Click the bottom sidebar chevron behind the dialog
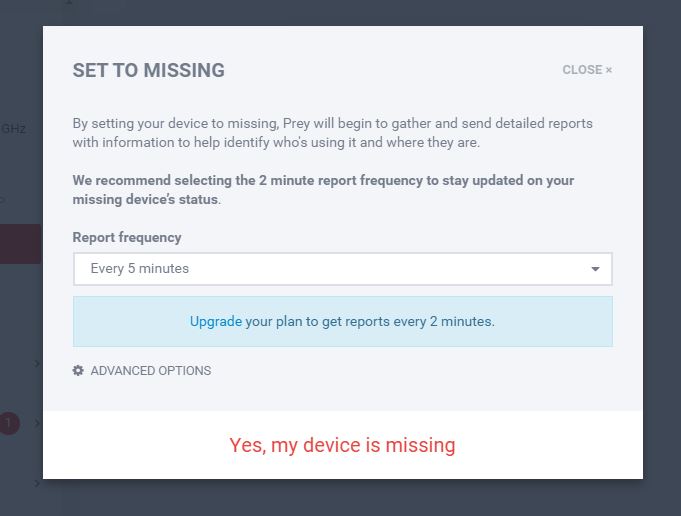 37,484
